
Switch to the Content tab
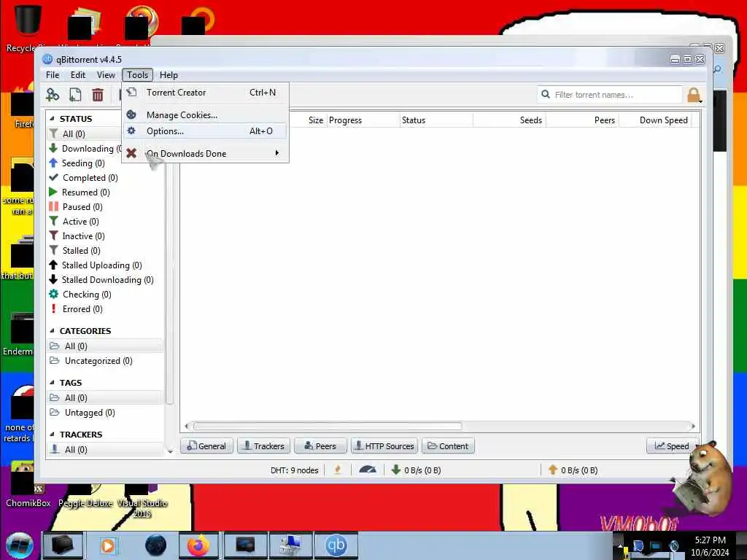click(448, 446)
